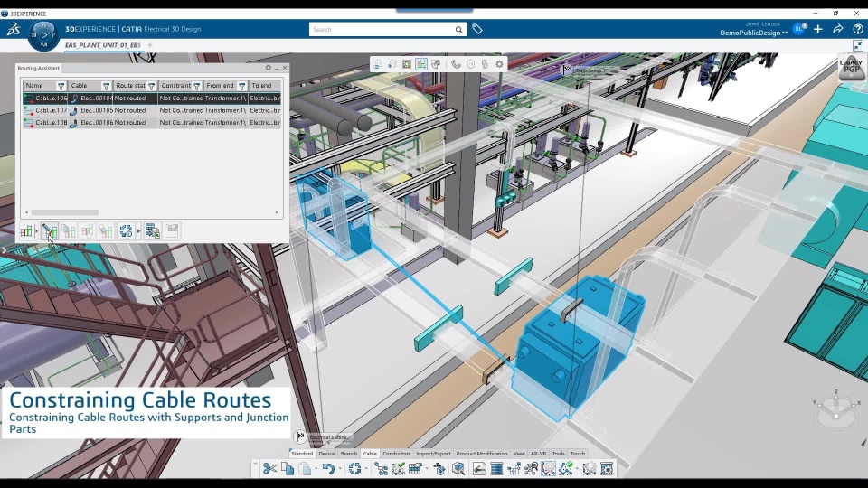Select the Cabl..e.108 row
The image size is (868, 488).
coord(152,122)
